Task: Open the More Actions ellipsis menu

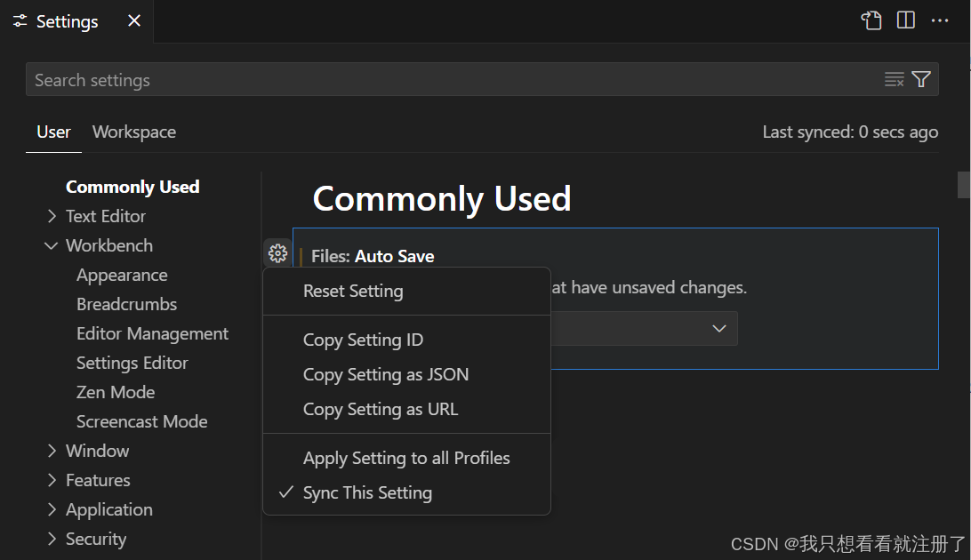Action: point(940,20)
